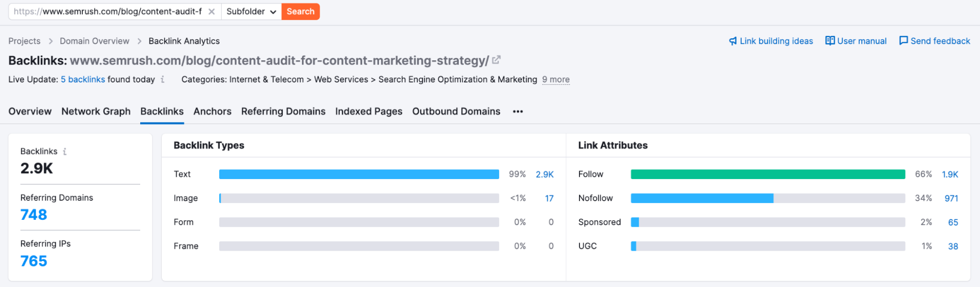
Task: Open Domain Overview breadcrumb
Action: pos(95,41)
